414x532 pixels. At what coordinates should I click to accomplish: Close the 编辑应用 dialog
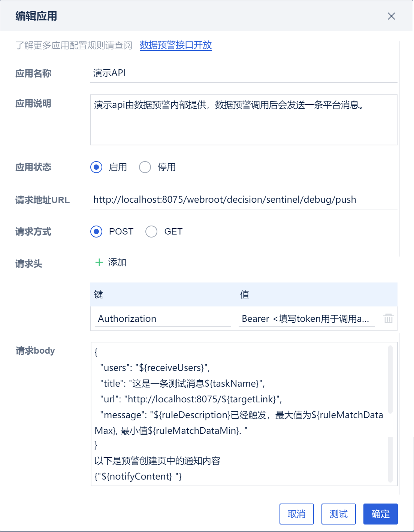392,16
